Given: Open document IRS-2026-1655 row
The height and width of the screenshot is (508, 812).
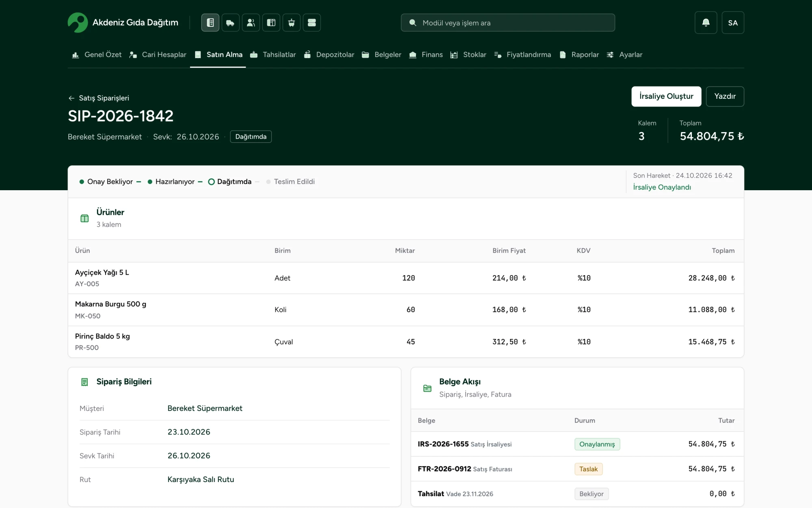Looking at the screenshot, I should click(577, 444).
